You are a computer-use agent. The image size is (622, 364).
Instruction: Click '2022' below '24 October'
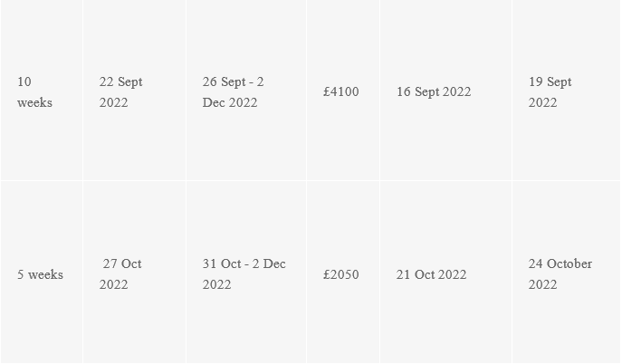tap(542, 284)
